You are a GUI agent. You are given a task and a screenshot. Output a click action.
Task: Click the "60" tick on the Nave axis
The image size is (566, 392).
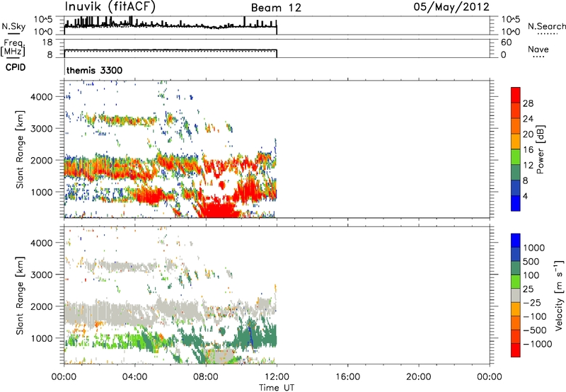[x=506, y=42]
